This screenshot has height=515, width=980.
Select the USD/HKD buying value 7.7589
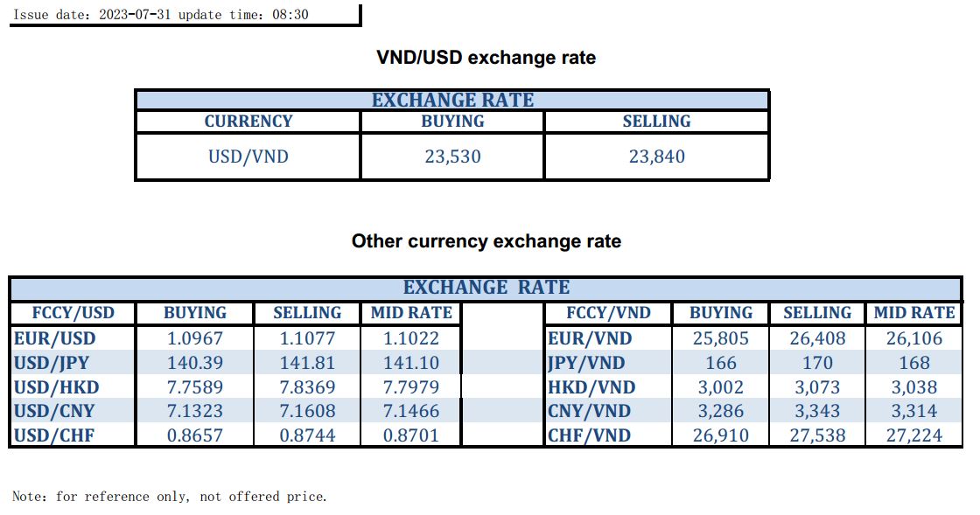tap(195, 387)
